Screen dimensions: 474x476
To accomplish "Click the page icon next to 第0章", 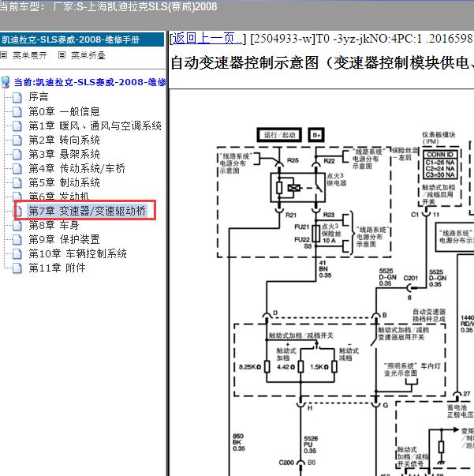I will [17, 112].
